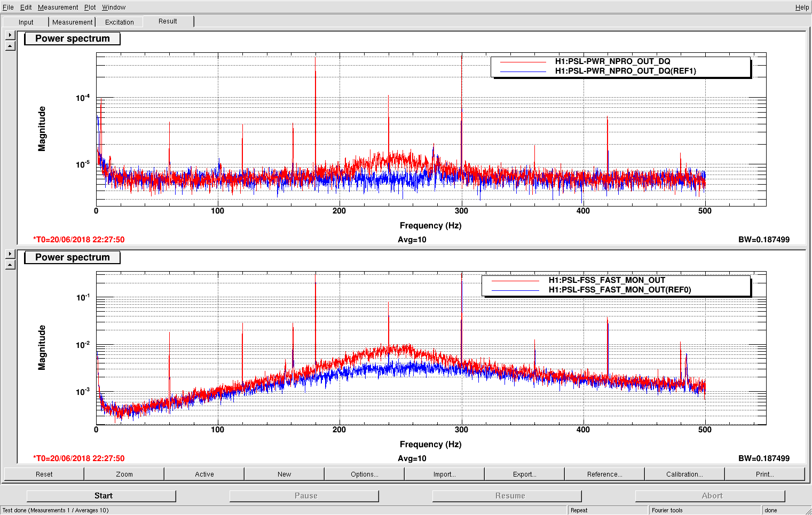
Task: Click the up-arrow button beside the top plot
Action: pos(10,46)
